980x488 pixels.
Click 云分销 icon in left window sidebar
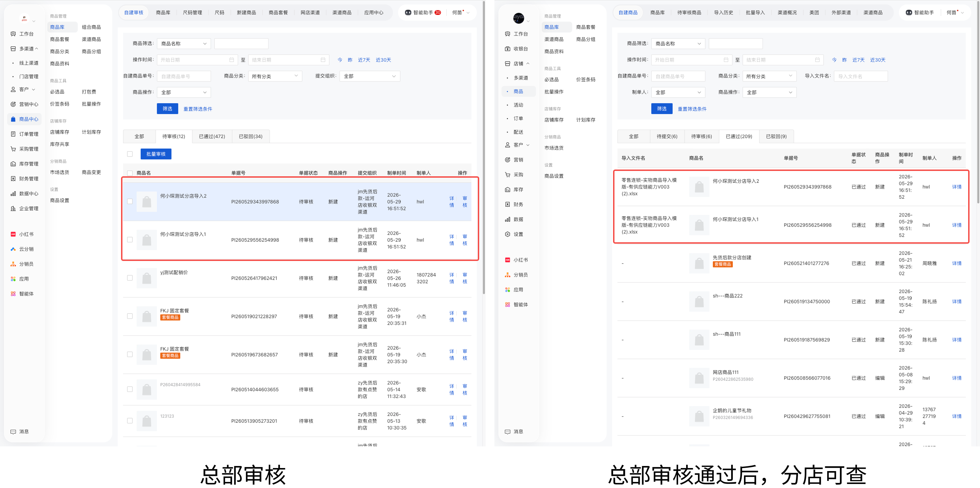pos(13,249)
